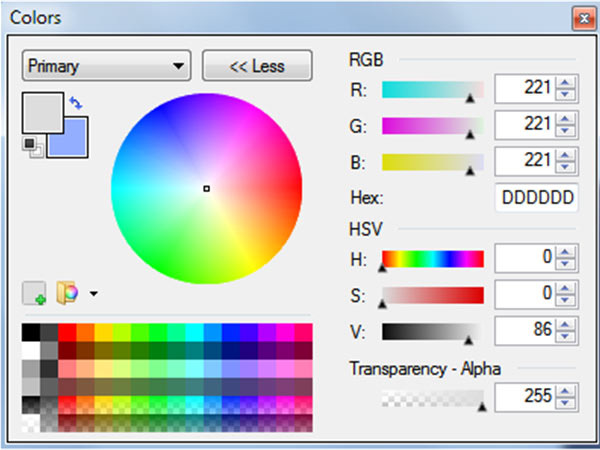Click the Saturation slider bar
This screenshot has width=600, height=450.
(x=432, y=296)
